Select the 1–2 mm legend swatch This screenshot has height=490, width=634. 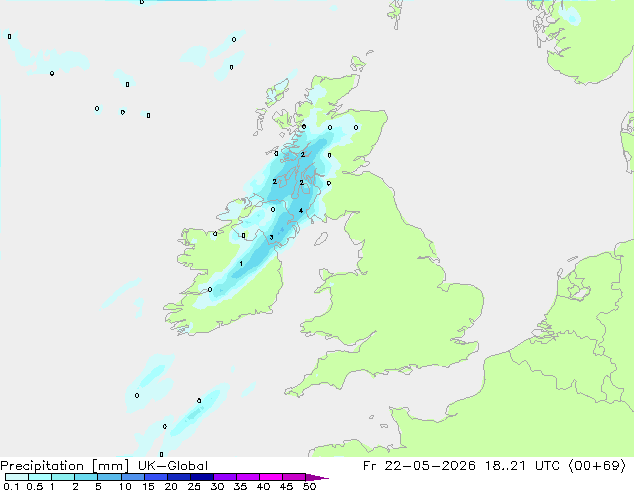(63, 477)
